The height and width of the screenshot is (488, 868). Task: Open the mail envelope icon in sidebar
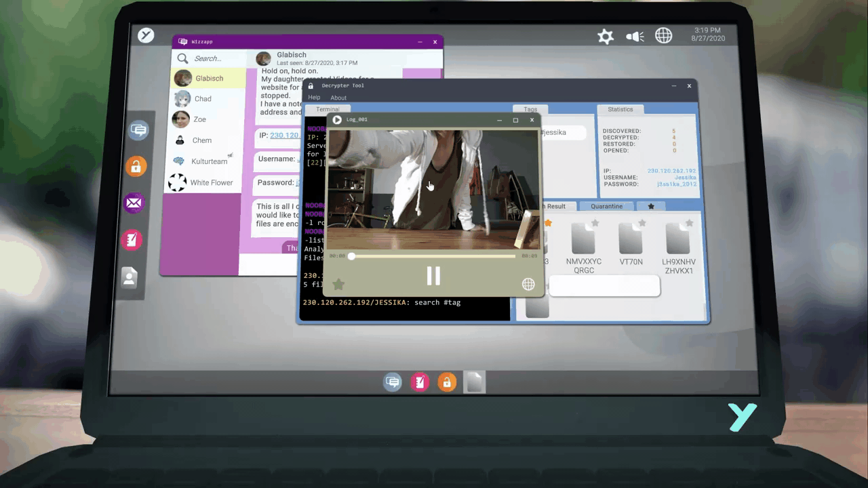click(134, 203)
